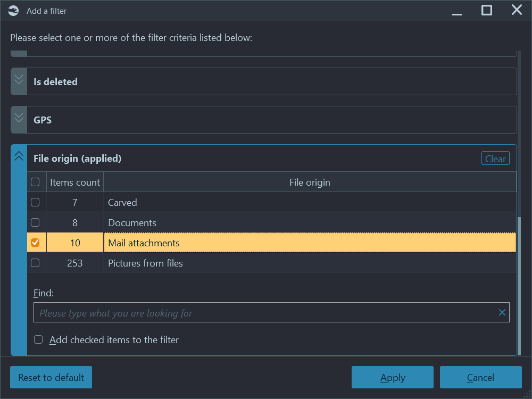The image size is (532, 399).
Task: Check the Documents row checkbox
Action: [x=35, y=222]
